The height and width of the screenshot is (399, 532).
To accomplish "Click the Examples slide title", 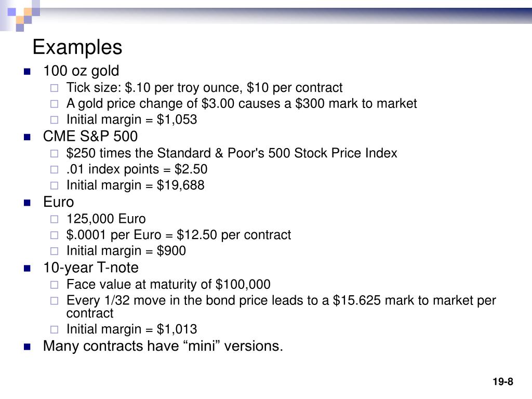I will pos(77,47).
